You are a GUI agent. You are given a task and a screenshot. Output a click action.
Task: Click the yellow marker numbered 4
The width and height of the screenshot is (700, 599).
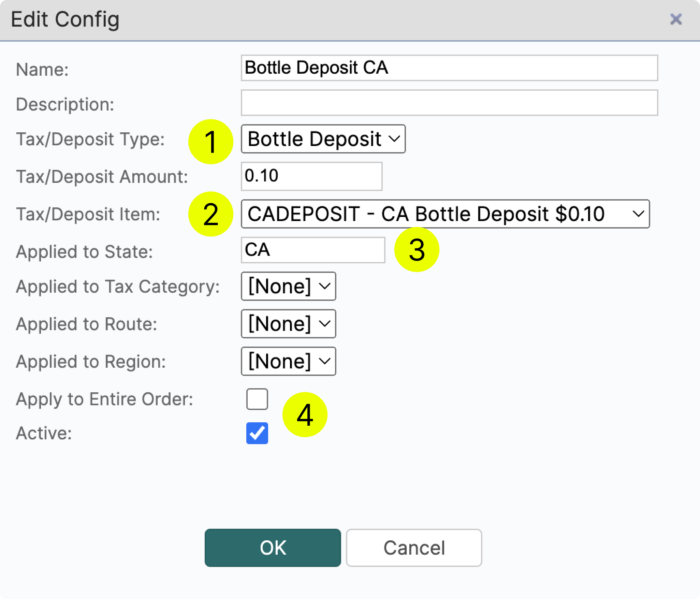coord(305,414)
